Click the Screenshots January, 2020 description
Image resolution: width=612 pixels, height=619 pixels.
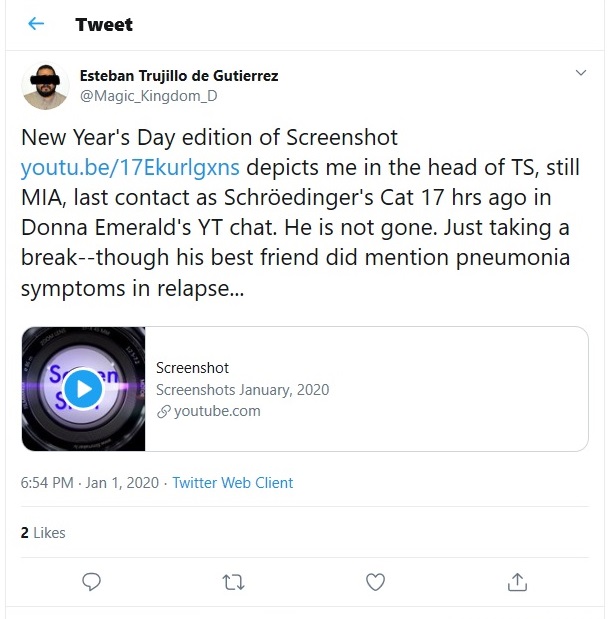point(242,389)
